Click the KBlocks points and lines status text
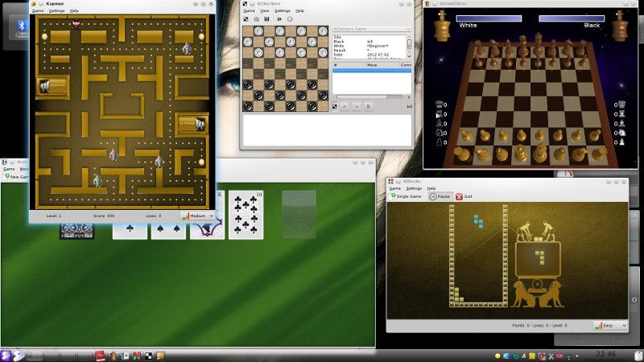Image resolution: width=644 pixels, height=362 pixels. pyautogui.click(x=539, y=326)
